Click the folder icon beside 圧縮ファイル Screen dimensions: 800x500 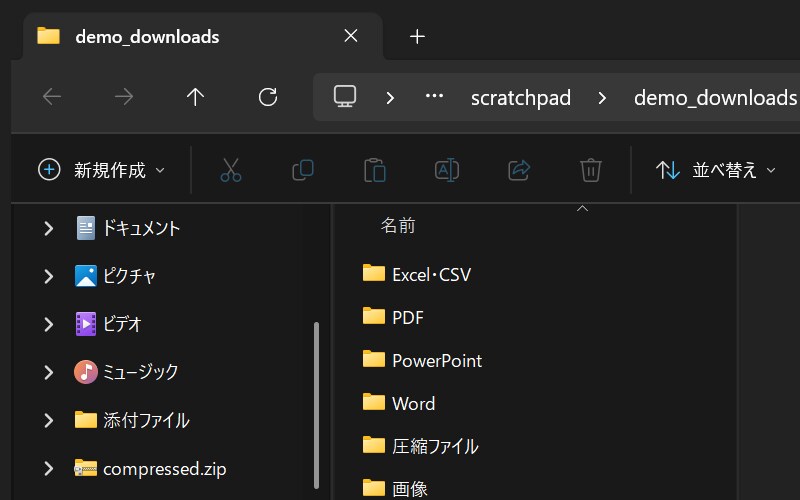pos(374,444)
